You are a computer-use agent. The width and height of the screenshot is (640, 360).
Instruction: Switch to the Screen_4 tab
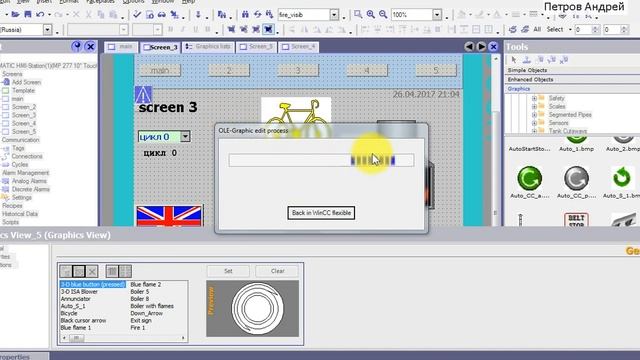(299, 47)
